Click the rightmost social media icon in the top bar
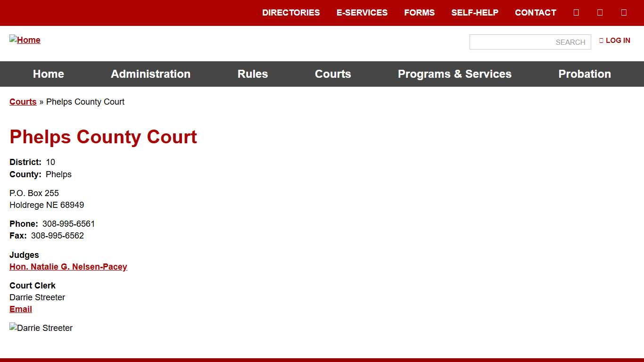Image resolution: width=644 pixels, height=362 pixels. click(624, 12)
